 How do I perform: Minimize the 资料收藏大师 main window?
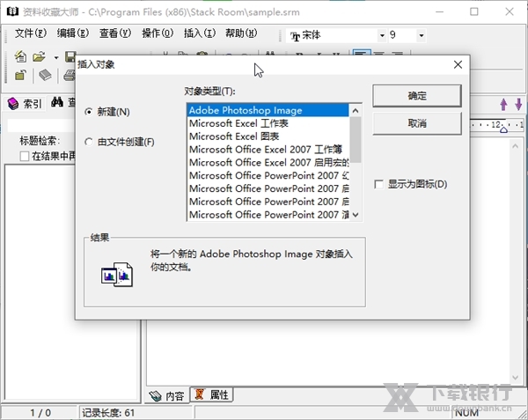pos(439,11)
